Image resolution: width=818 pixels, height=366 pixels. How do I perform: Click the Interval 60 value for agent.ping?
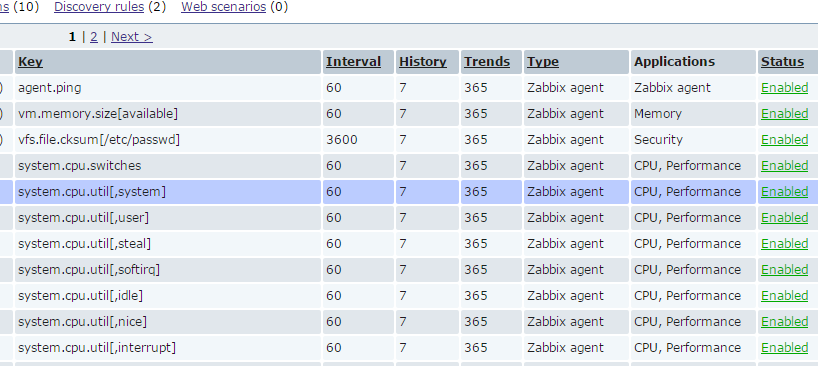(x=334, y=88)
